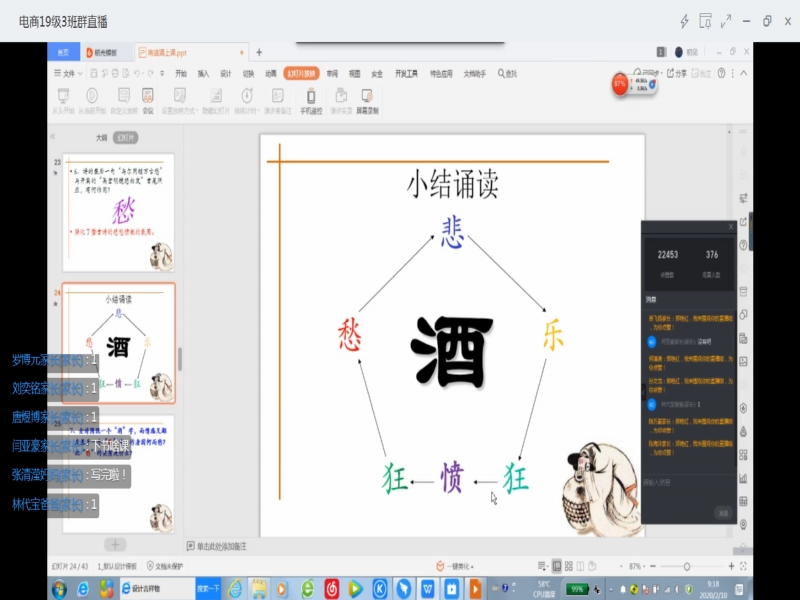Click Windows Start button
The height and width of the screenshot is (600, 800).
pyautogui.click(x=59, y=589)
